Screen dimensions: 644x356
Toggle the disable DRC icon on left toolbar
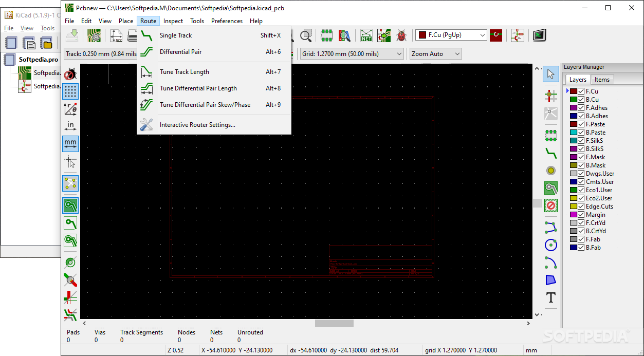point(70,74)
